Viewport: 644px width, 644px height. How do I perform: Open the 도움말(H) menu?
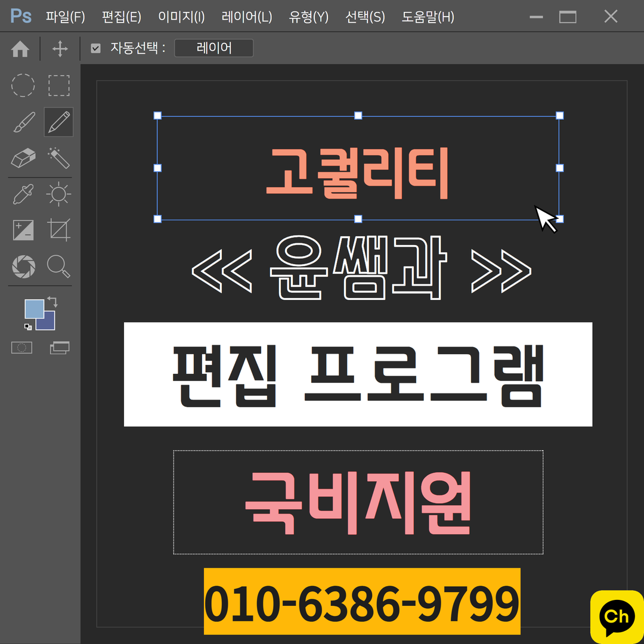(428, 17)
